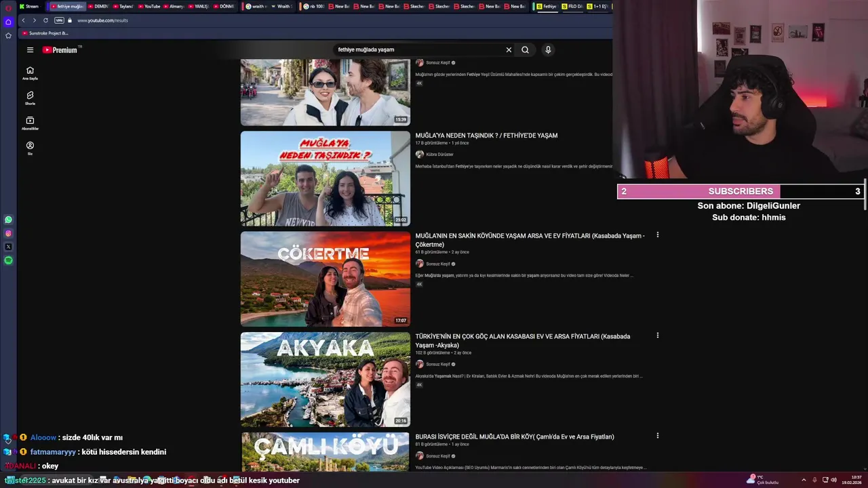Viewport: 868px width, 488px height.
Task: Open the Çökertme video thumbnail
Action: tap(325, 279)
